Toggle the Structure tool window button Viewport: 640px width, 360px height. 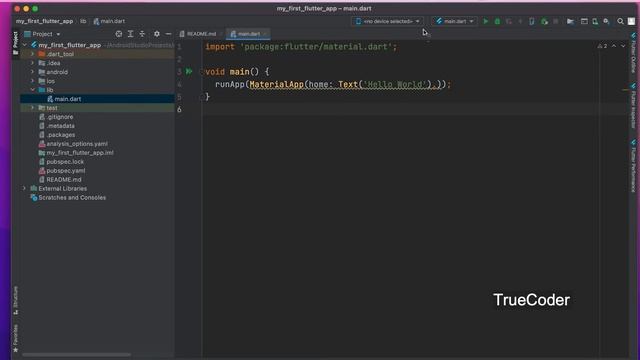[16, 300]
